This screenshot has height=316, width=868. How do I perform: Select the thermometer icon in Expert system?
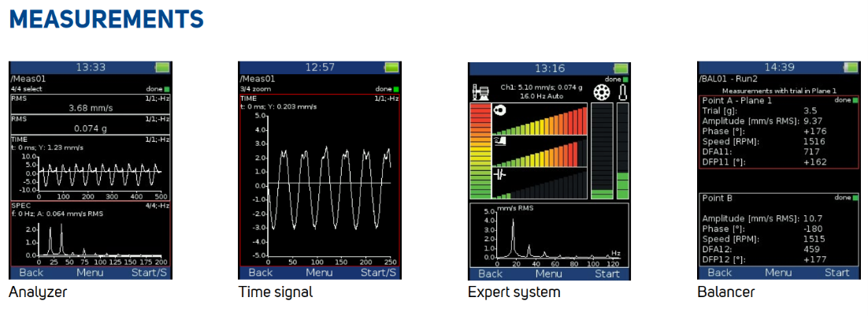click(x=623, y=92)
